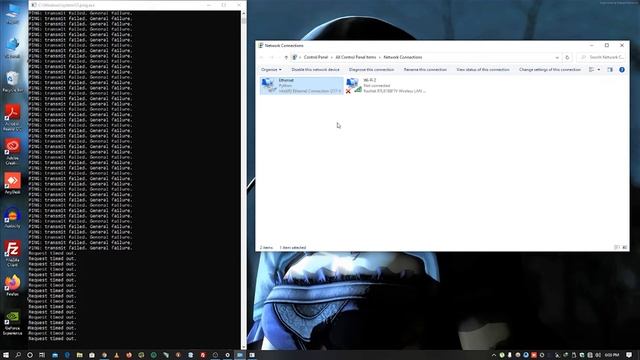
Task: Open the blue Help icon
Action: click(622, 70)
